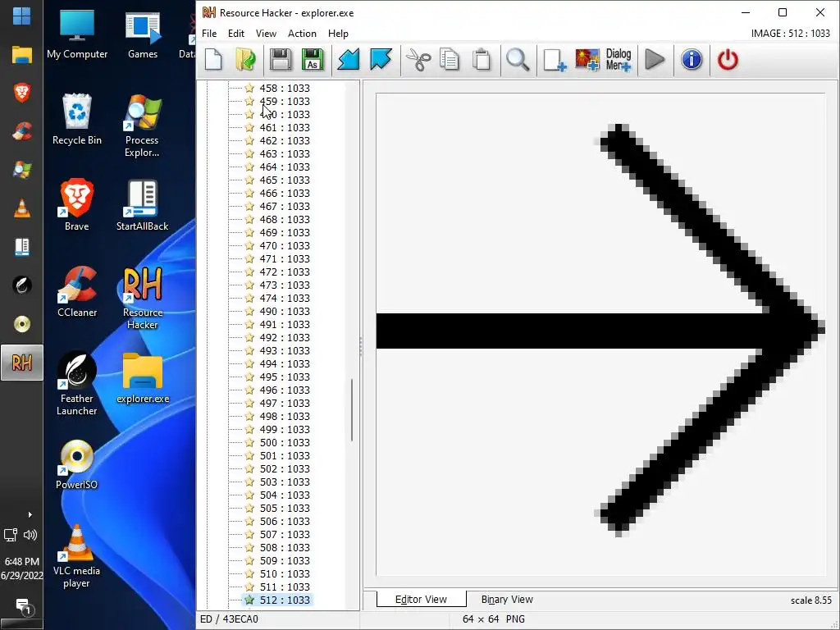The width and height of the screenshot is (840, 630).
Task: Click the arrow image preview
Action: (x=600, y=335)
